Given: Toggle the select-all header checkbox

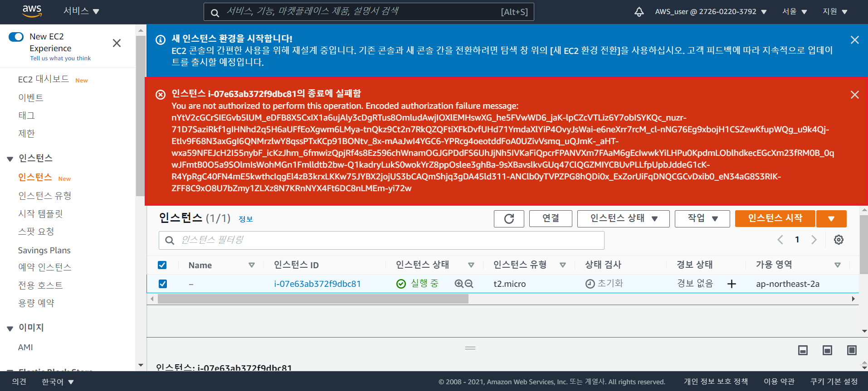Looking at the screenshot, I should pos(162,265).
